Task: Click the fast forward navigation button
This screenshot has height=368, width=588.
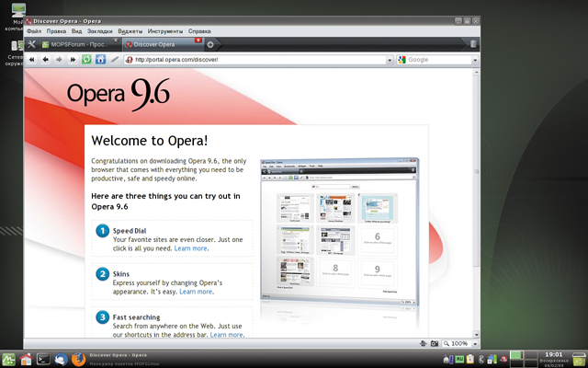Action: [73, 60]
